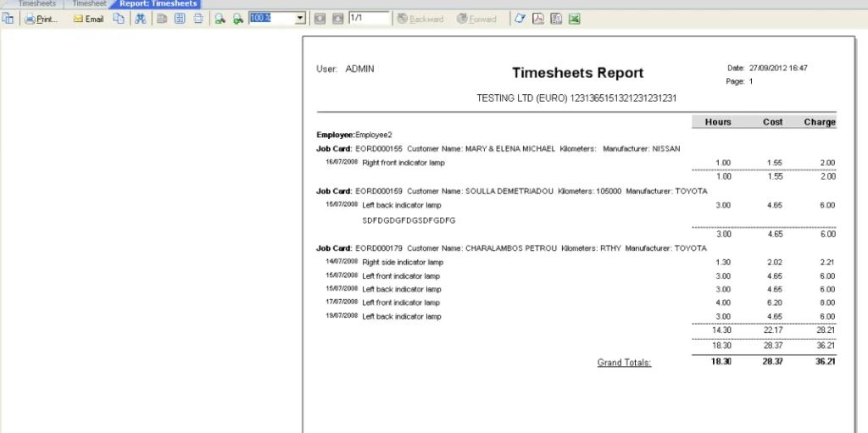Click the bold grand total cost 28.37

click(x=773, y=362)
